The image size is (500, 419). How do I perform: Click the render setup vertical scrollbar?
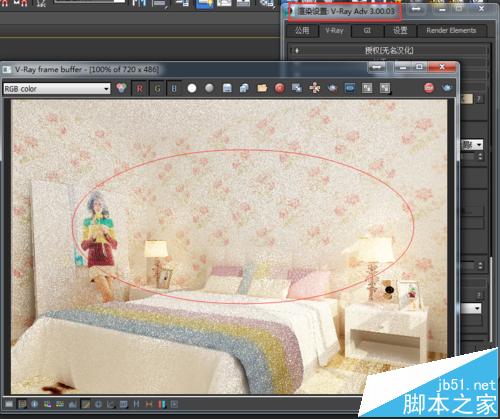(491, 300)
